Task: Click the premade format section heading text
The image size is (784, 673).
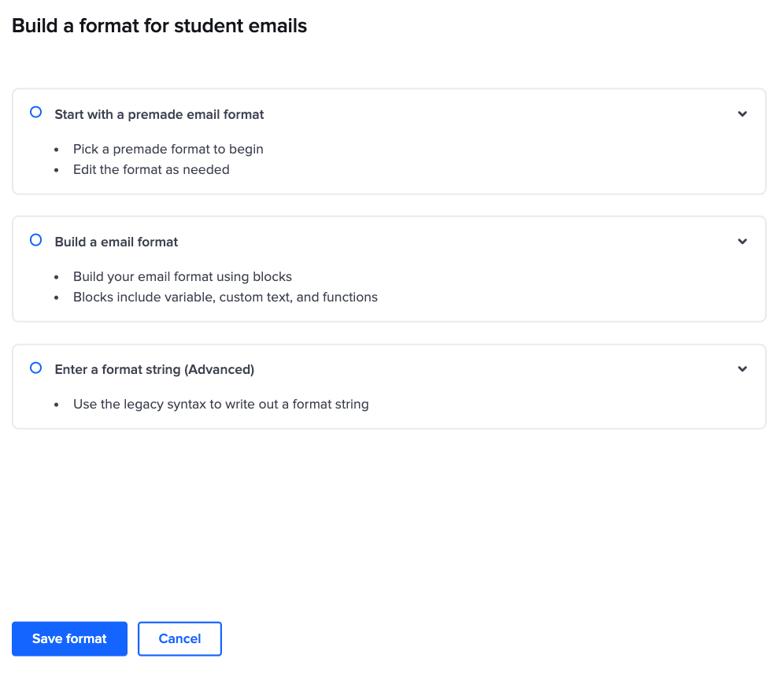Action: (x=159, y=114)
